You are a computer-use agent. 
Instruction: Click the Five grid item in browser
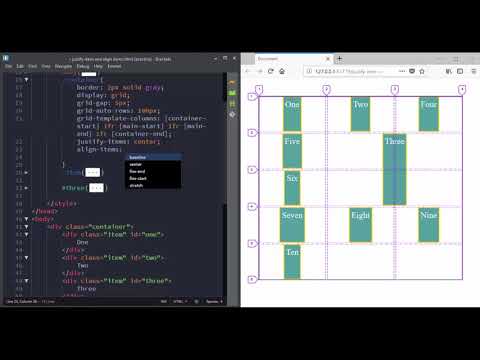tap(292, 151)
